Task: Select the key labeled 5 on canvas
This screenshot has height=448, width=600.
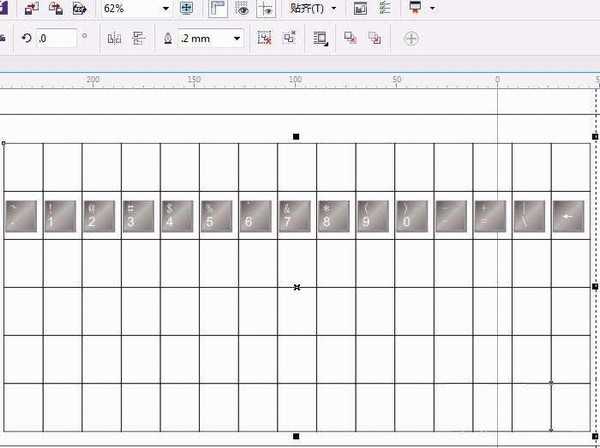Action: click(x=216, y=216)
